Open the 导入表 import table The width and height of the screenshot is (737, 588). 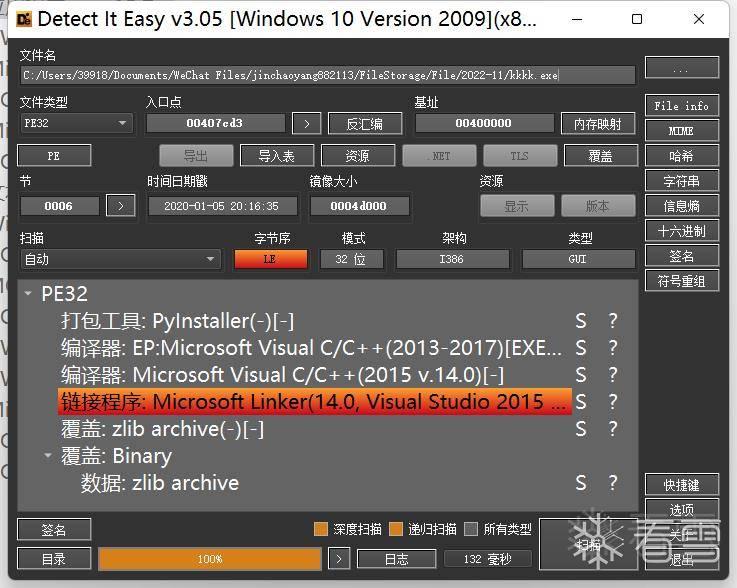coord(277,156)
